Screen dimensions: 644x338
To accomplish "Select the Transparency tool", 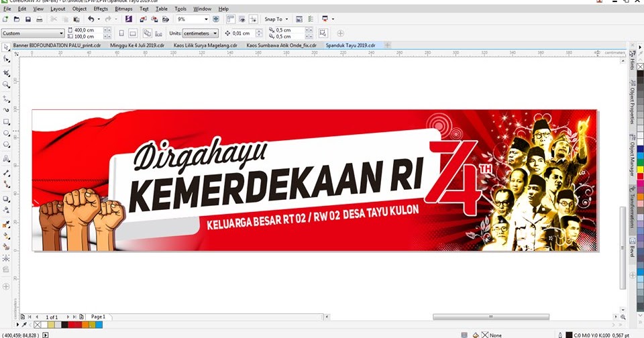I will (x=6, y=210).
